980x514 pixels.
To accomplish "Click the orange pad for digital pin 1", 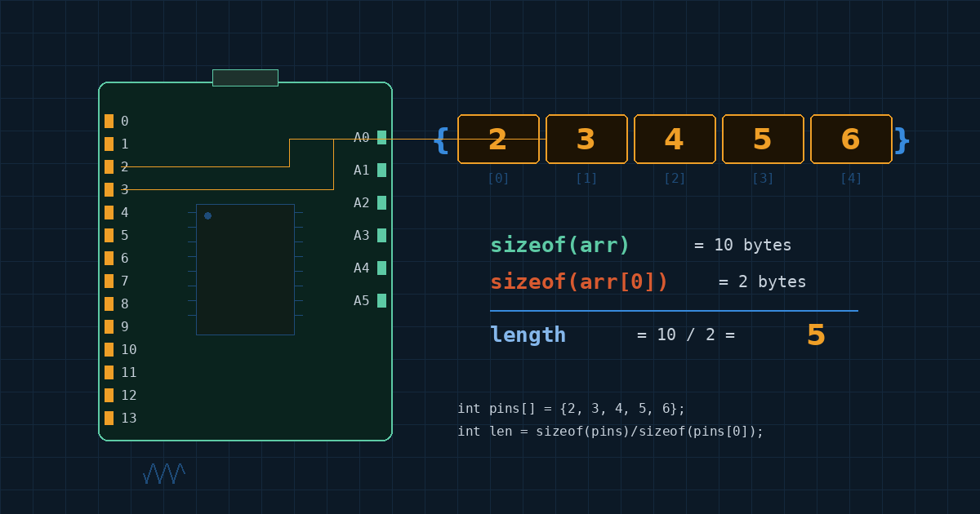I will tap(109, 144).
